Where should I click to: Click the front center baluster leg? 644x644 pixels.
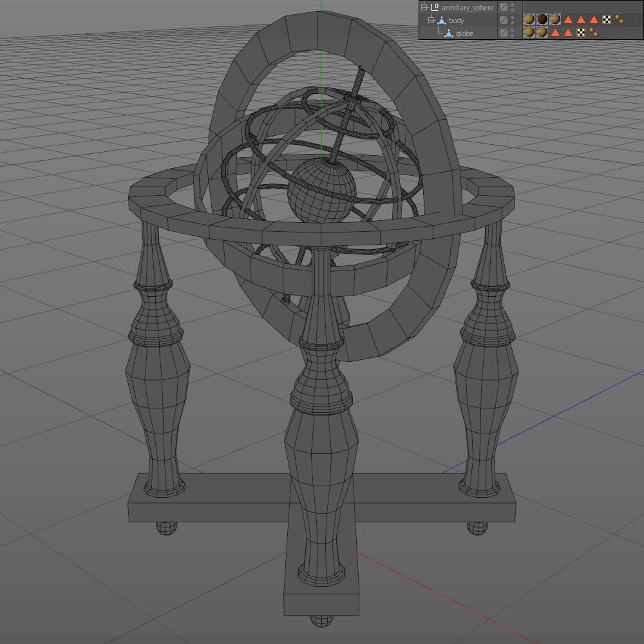(x=321, y=415)
